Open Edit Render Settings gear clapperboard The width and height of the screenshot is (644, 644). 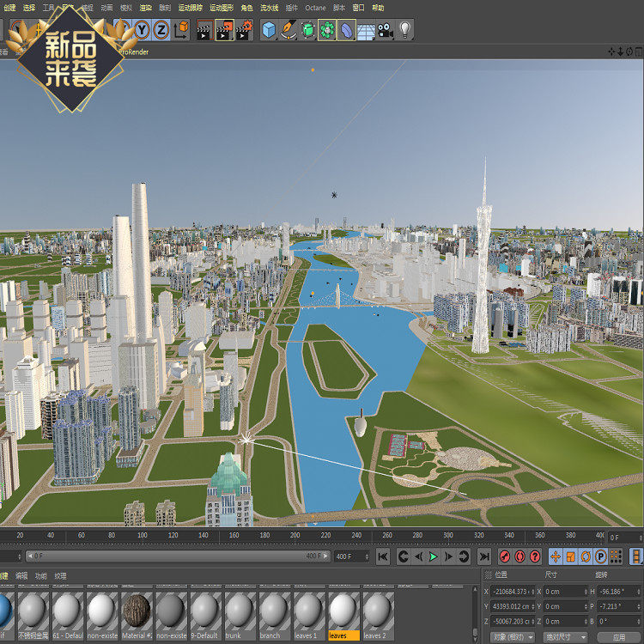[x=245, y=30]
